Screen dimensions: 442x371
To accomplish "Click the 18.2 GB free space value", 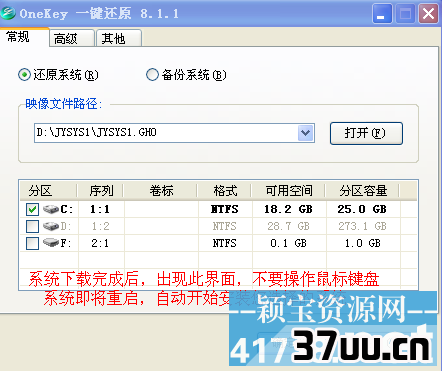I will [288, 209].
